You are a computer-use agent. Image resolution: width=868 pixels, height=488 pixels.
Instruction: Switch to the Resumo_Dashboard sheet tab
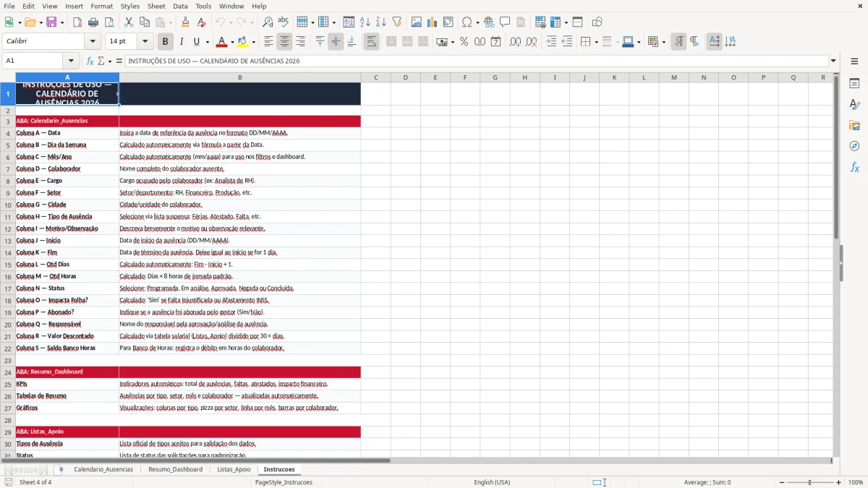(176, 469)
